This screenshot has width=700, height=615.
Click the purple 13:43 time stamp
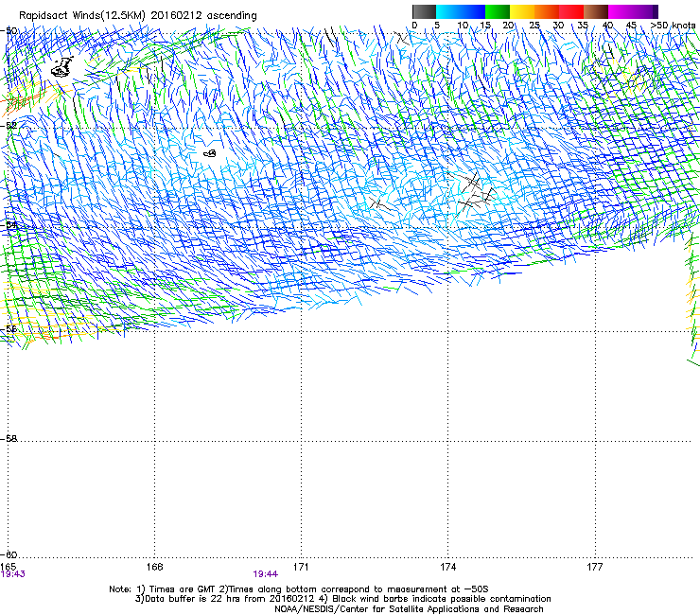coord(13,574)
